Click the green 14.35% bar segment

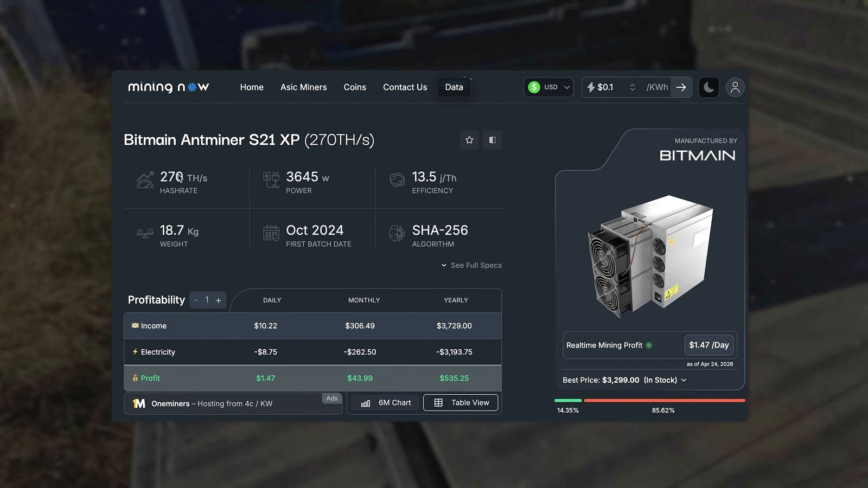tap(568, 400)
